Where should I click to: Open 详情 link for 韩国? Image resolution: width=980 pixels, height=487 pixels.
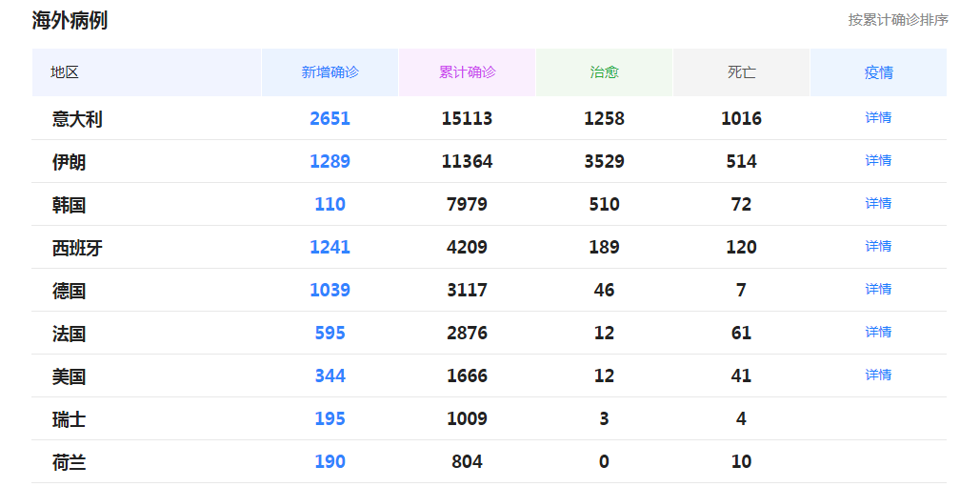878,203
